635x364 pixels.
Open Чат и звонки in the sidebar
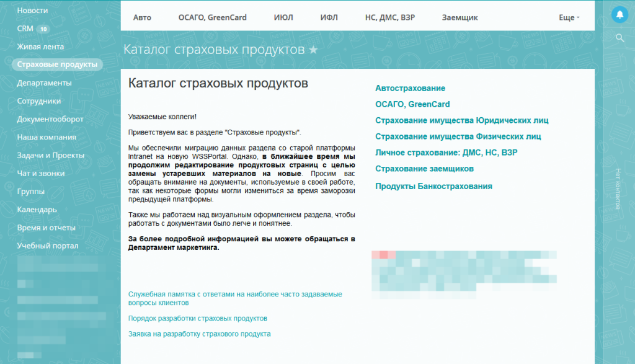coord(41,173)
